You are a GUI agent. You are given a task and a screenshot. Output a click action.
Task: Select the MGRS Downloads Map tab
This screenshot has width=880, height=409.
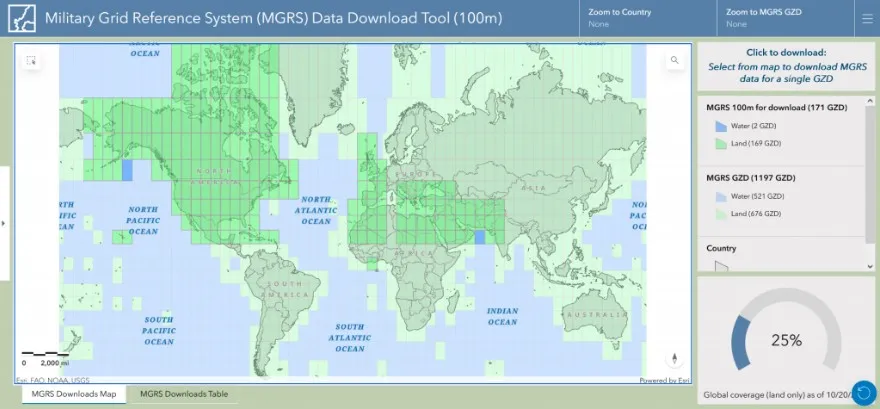[73, 394]
